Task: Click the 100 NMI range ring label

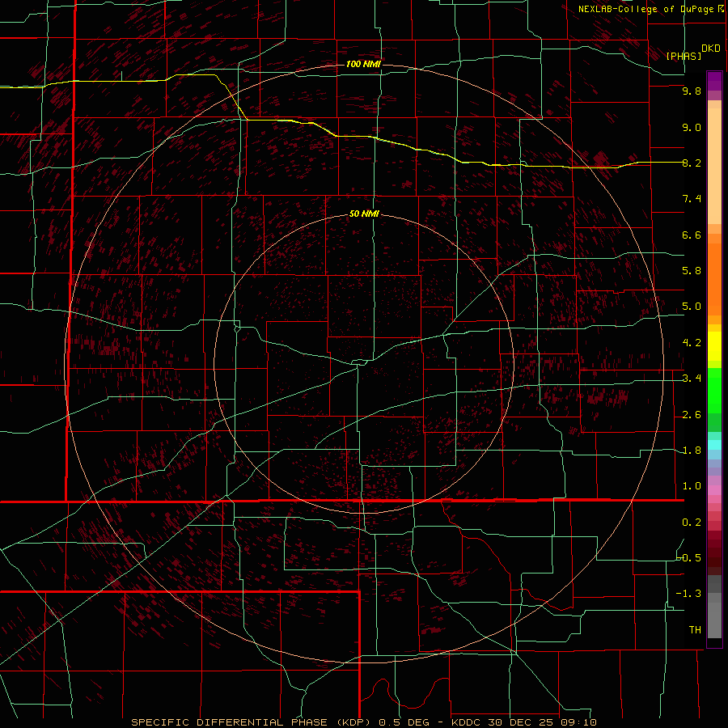Action: tap(363, 64)
